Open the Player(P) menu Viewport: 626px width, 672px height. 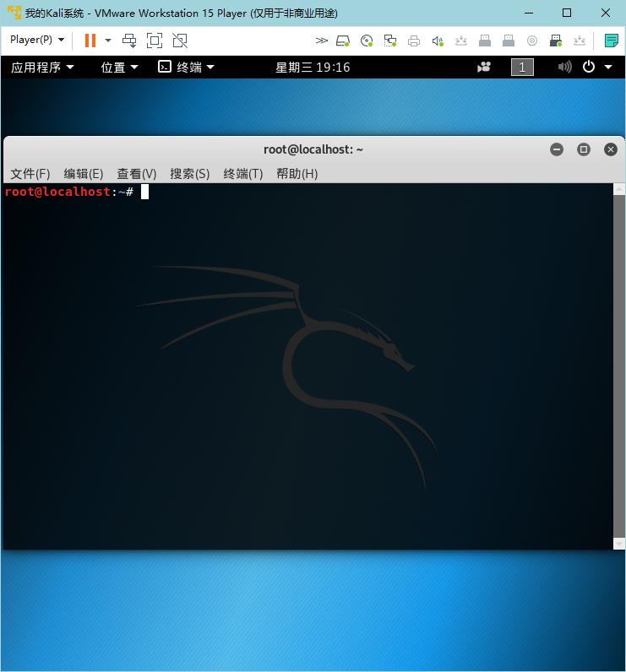click(x=37, y=40)
